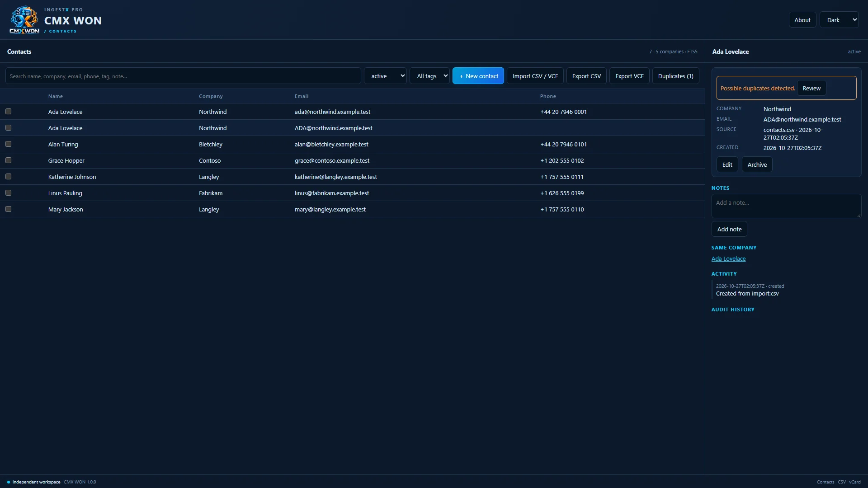Expand the All tags dropdown
Image resolution: width=868 pixels, height=488 pixels.
click(x=429, y=76)
